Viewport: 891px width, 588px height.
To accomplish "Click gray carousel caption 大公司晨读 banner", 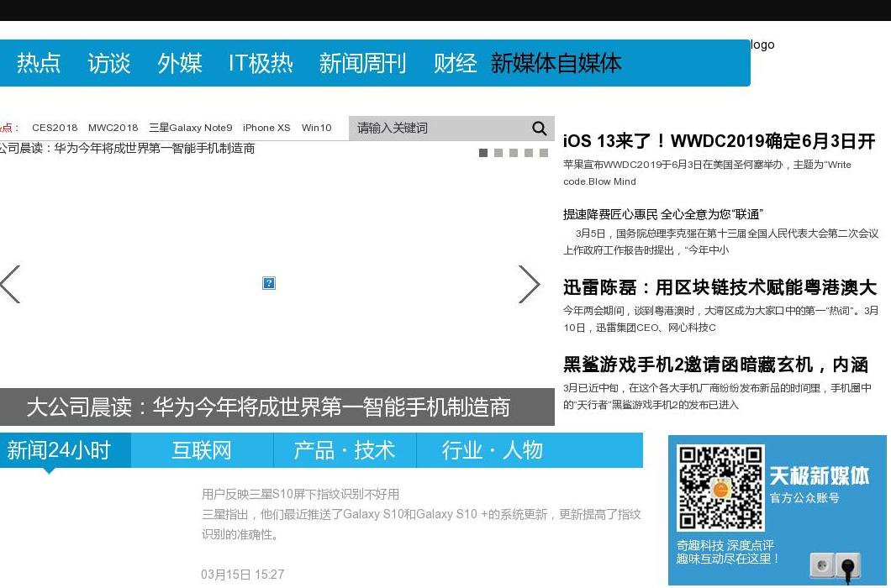I will (x=277, y=407).
